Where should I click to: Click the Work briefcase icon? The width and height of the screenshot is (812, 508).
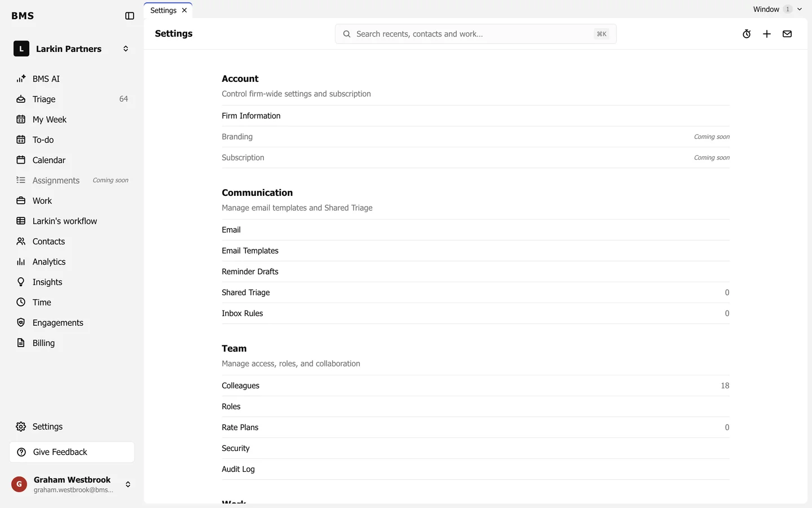point(21,200)
